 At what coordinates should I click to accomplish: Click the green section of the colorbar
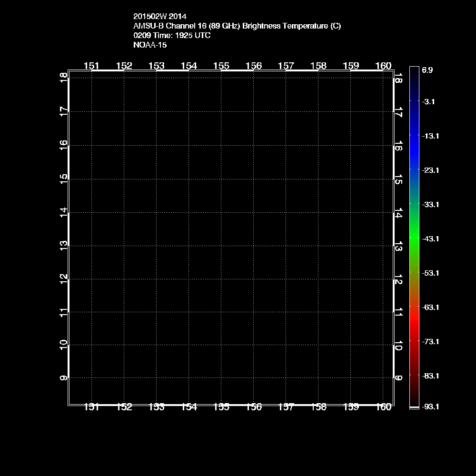pyautogui.click(x=414, y=238)
